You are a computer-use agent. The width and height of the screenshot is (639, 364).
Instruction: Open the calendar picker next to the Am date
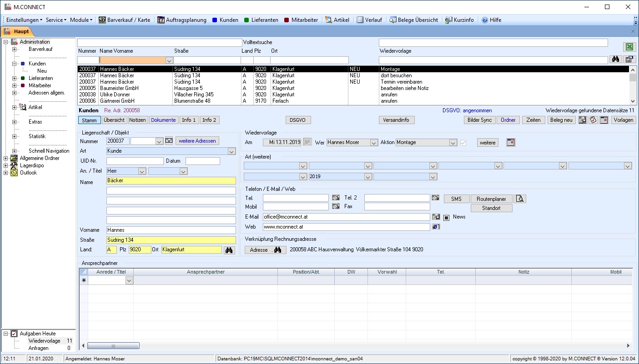307,142
